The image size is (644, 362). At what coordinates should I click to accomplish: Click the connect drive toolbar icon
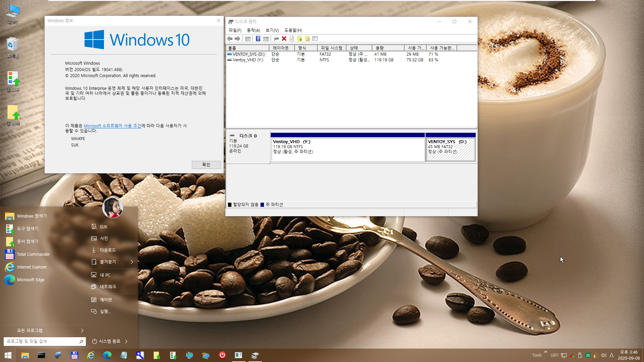(276, 39)
